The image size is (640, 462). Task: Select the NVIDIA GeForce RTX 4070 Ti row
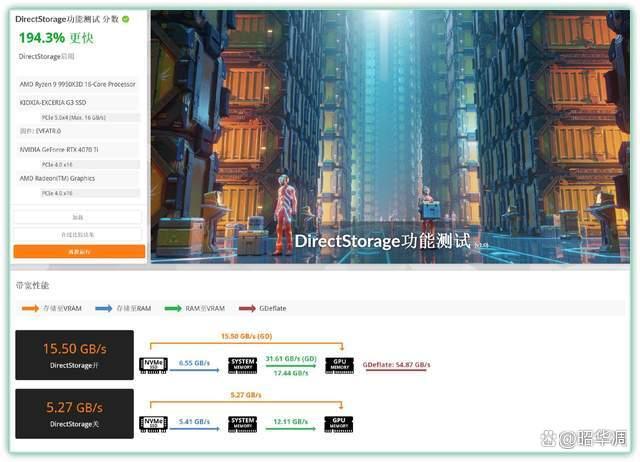(x=78, y=149)
